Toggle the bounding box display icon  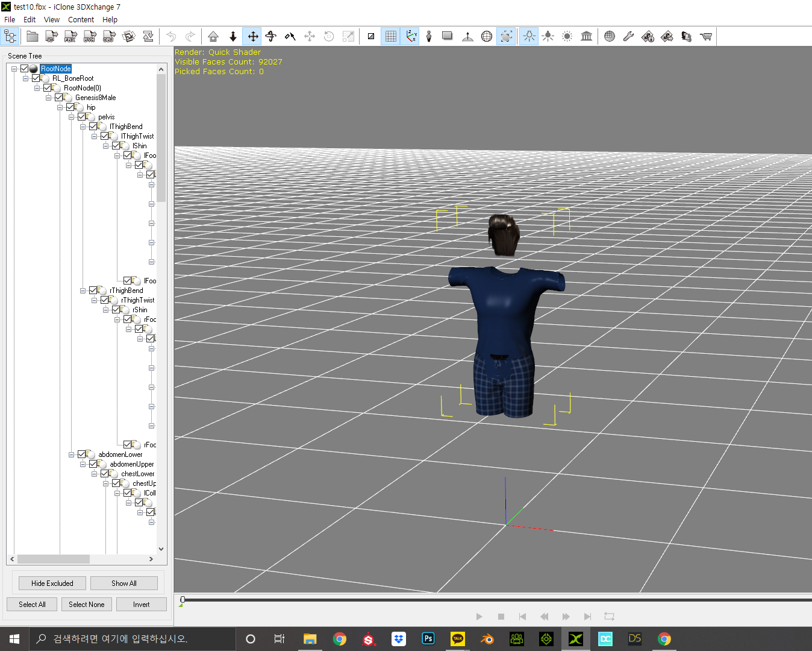coord(507,37)
